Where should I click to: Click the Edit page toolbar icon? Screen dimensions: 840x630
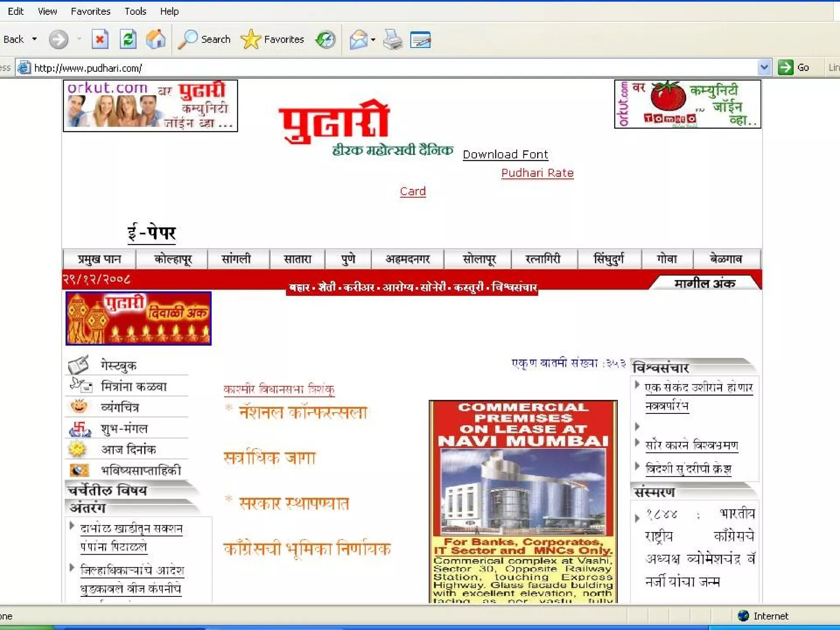point(420,40)
